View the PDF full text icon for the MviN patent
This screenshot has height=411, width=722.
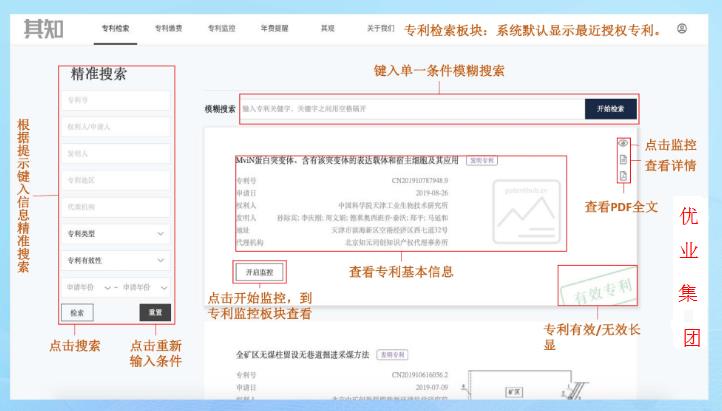(623, 176)
